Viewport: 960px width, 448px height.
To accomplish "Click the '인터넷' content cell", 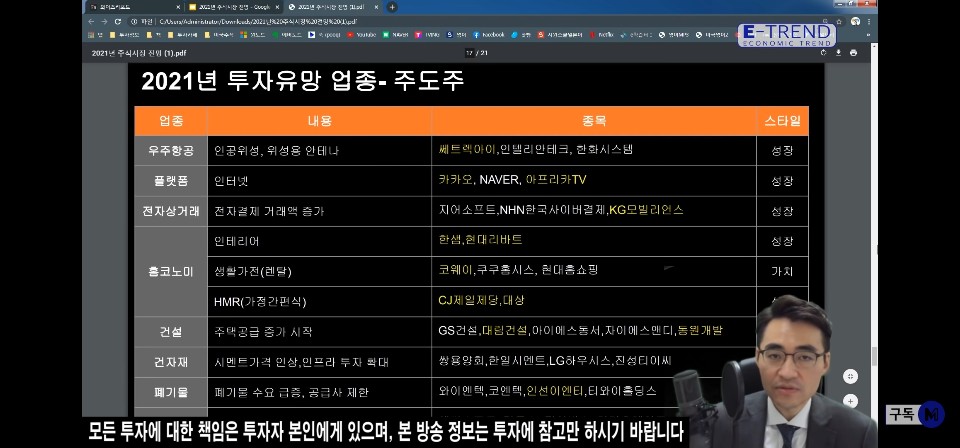I will click(x=320, y=181).
